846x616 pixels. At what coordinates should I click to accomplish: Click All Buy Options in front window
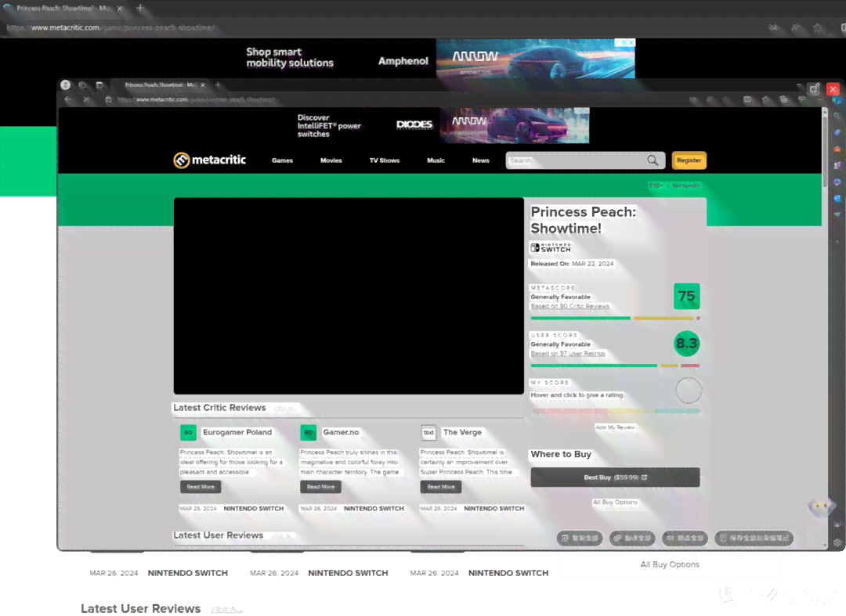[615, 502]
